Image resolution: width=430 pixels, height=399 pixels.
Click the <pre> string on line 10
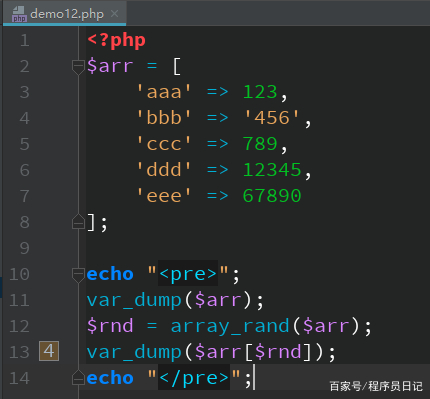coord(188,274)
